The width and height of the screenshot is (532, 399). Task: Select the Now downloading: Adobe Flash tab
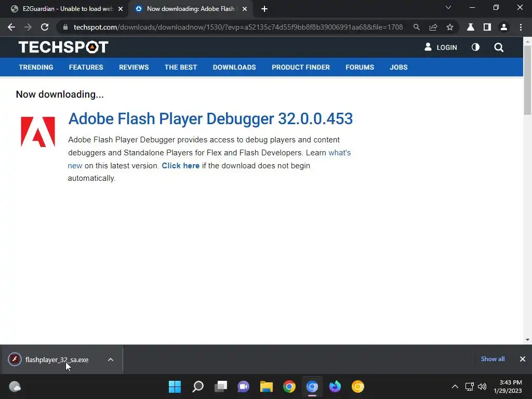click(x=190, y=9)
